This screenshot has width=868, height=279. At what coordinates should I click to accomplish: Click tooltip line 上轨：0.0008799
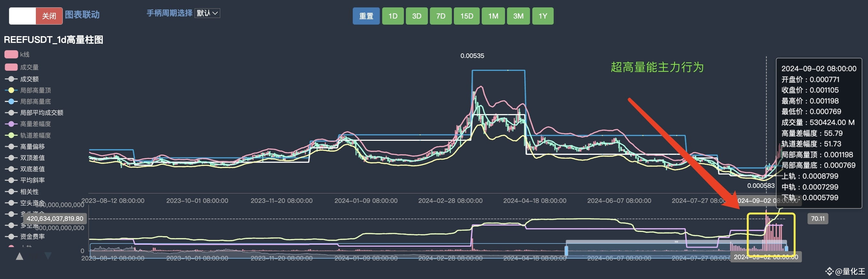(x=810, y=176)
